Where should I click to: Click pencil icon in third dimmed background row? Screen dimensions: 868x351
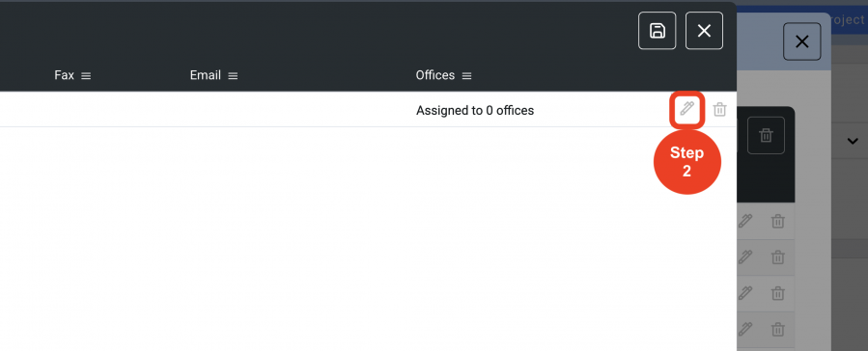[745, 293]
